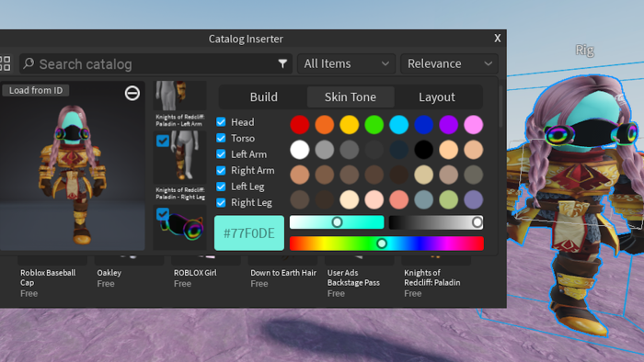Click the rainbow hue slider handle

tap(382, 243)
